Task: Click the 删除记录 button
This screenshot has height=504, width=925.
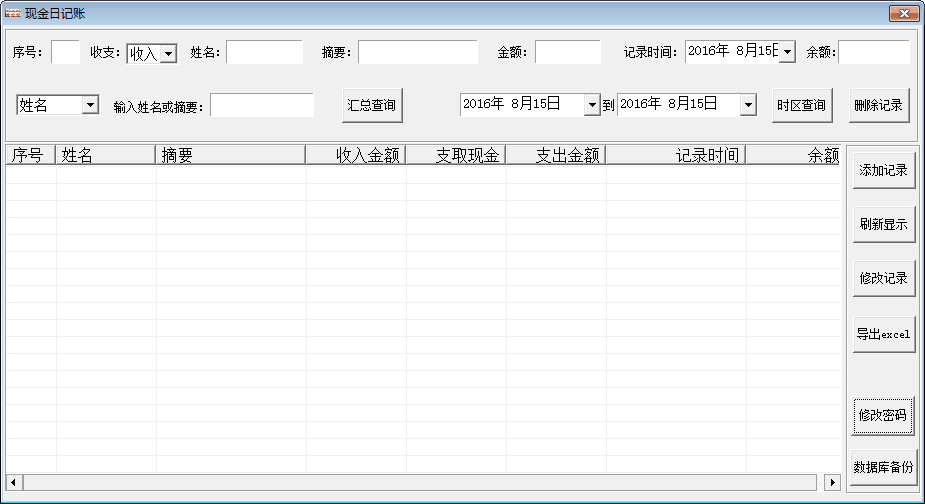Action: [879, 106]
